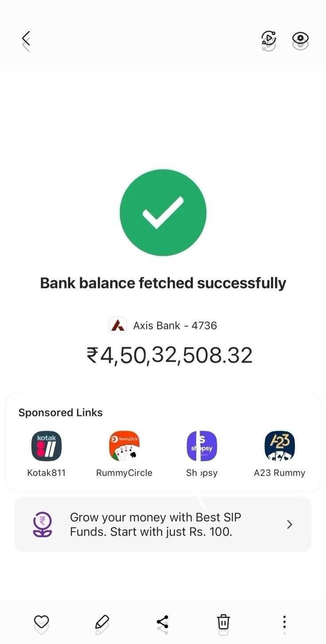Open the pencil edit tool

tap(102, 622)
